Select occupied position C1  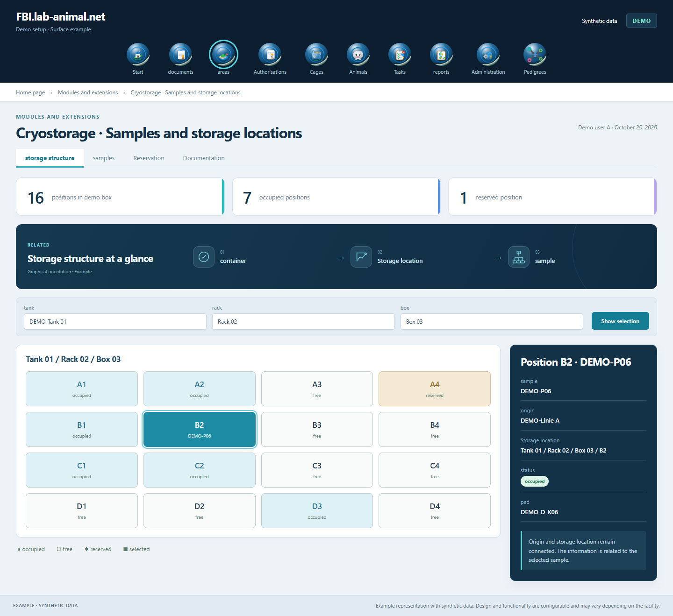click(x=82, y=470)
